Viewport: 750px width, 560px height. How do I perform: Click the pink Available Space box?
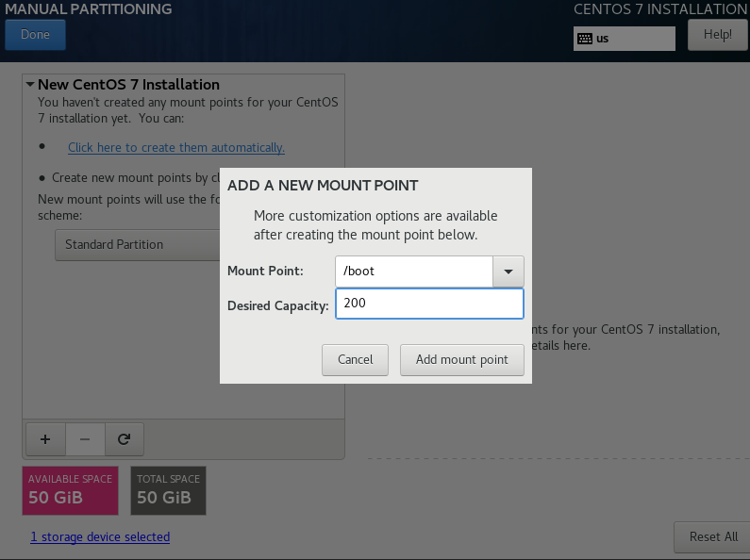[x=70, y=489]
